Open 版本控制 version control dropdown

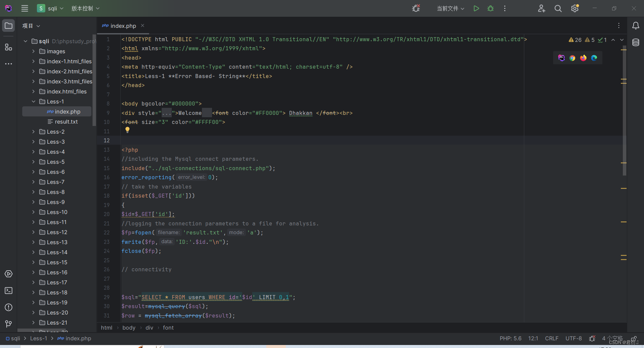pyautogui.click(x=86, y=8)
